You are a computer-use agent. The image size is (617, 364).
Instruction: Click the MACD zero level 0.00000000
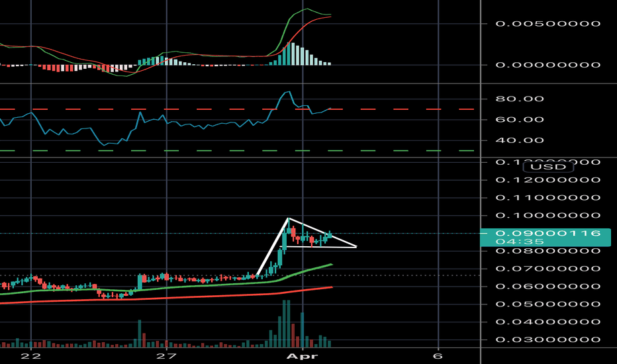(547, 65)
